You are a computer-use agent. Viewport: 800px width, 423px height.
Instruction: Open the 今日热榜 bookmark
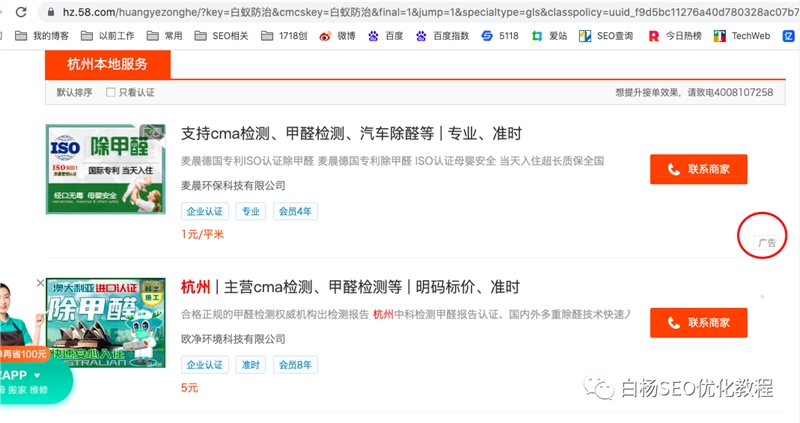pyautogui.click(x=674, y=36)
